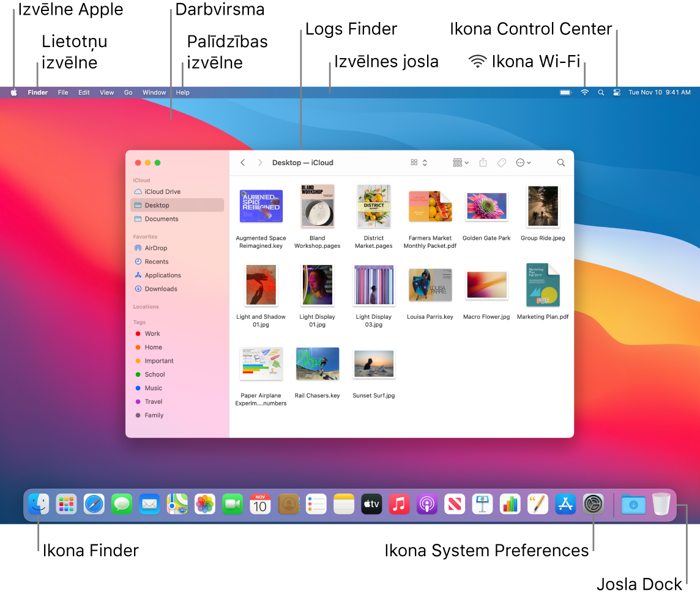
Task: Start Launchpad from the Dock
Action: (66, 504)
